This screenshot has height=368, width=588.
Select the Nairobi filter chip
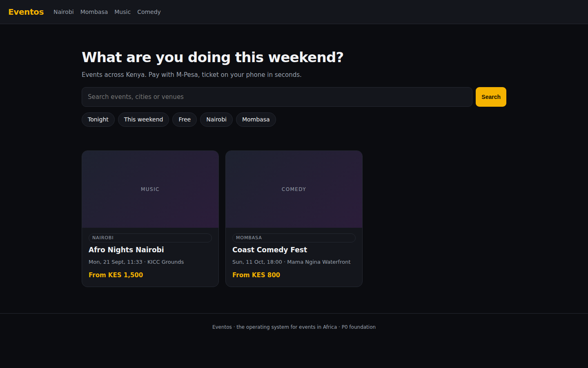(x=216, y=119)
